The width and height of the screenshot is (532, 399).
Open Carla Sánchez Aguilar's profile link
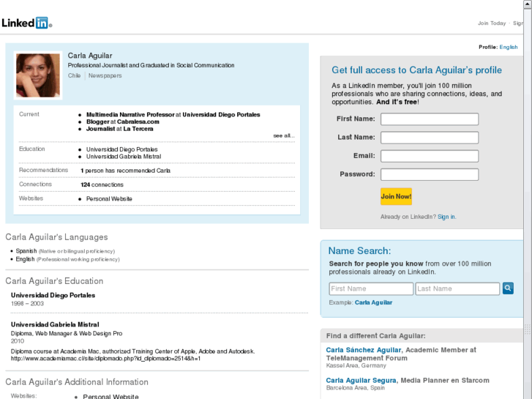(364, 350)
